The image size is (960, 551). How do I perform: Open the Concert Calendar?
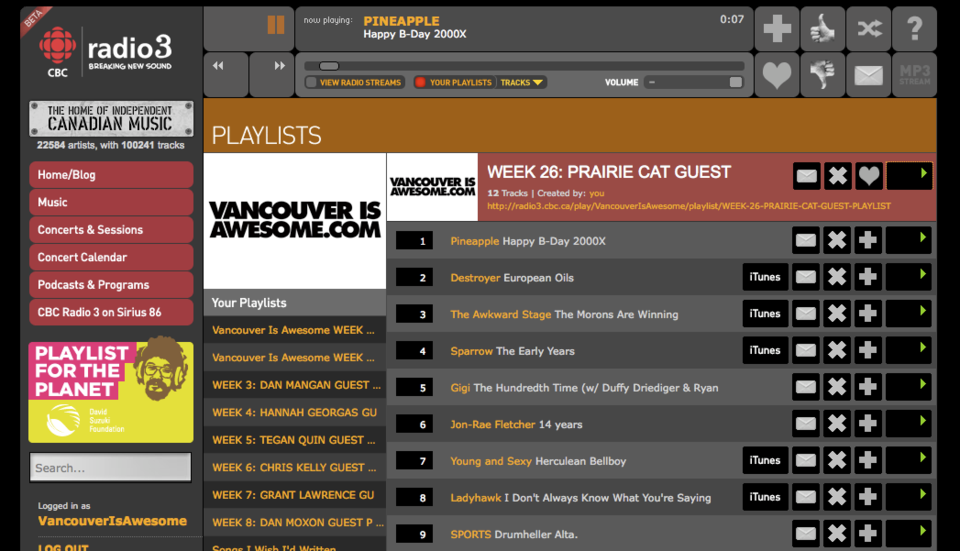(x=111, y=258)
